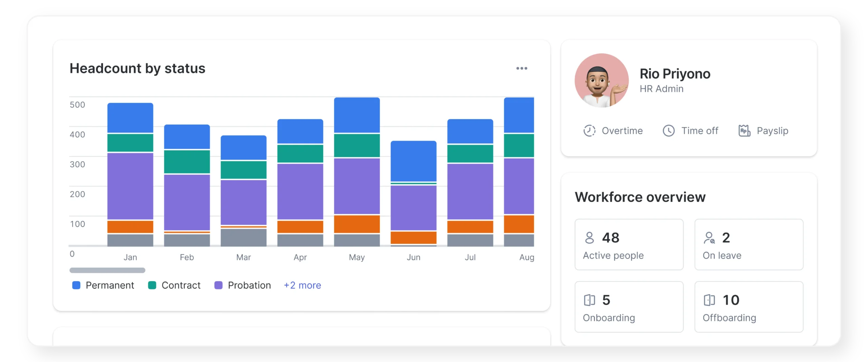The image size is (868, 362).
Task: Open the Headcount chart three-dot menu
Action: pos(521,69)
